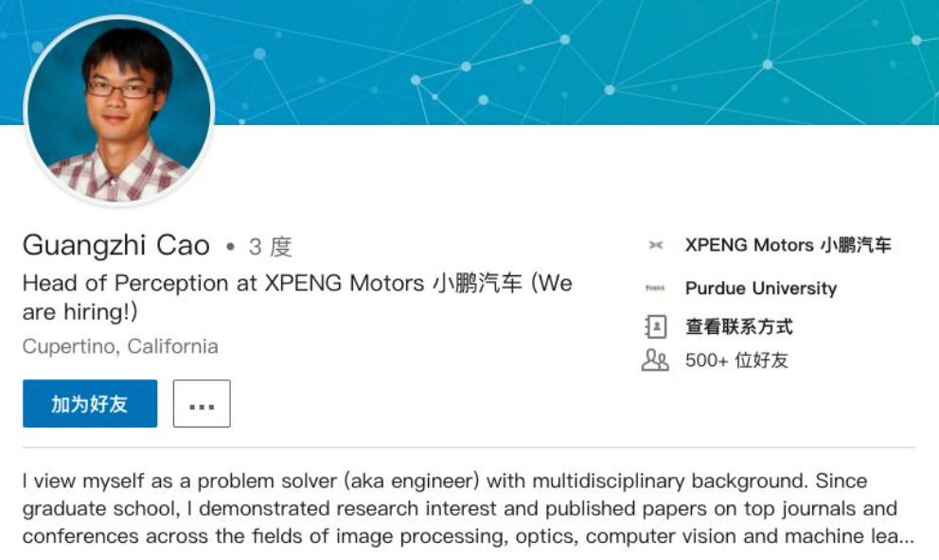Click the blue 加为好友 connect button
Viewport: 939px width, 560px height.
[90, 403]
